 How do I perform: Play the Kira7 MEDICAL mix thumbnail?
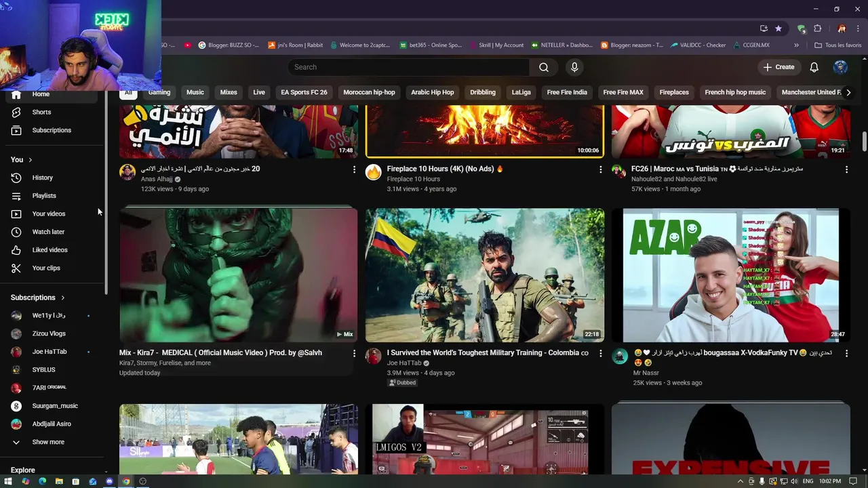point(239,275)
